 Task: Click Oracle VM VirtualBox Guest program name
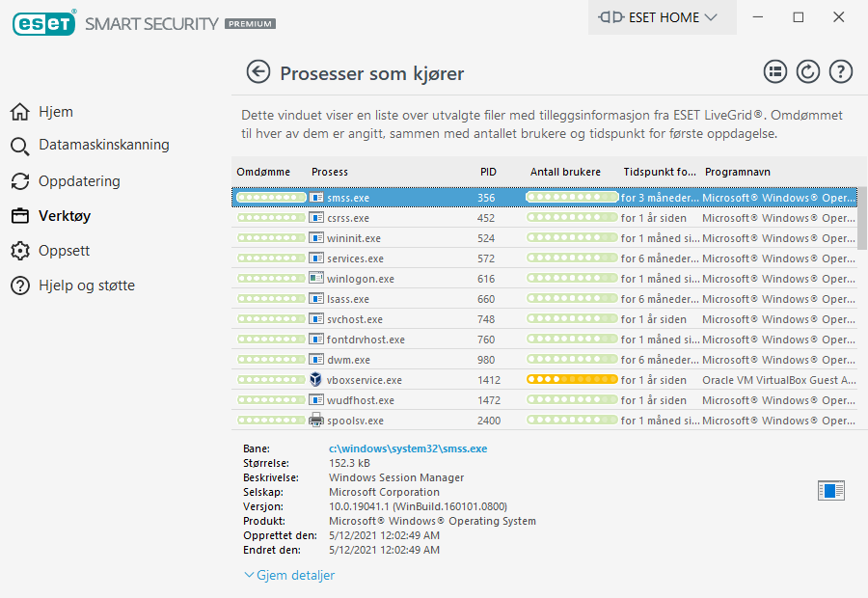click(779, 380)
